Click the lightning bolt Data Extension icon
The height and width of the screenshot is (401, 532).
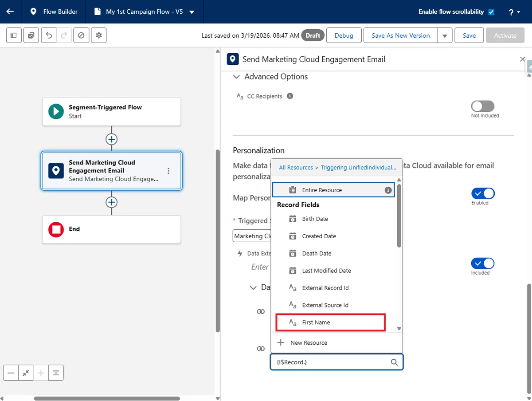(240, 254)
